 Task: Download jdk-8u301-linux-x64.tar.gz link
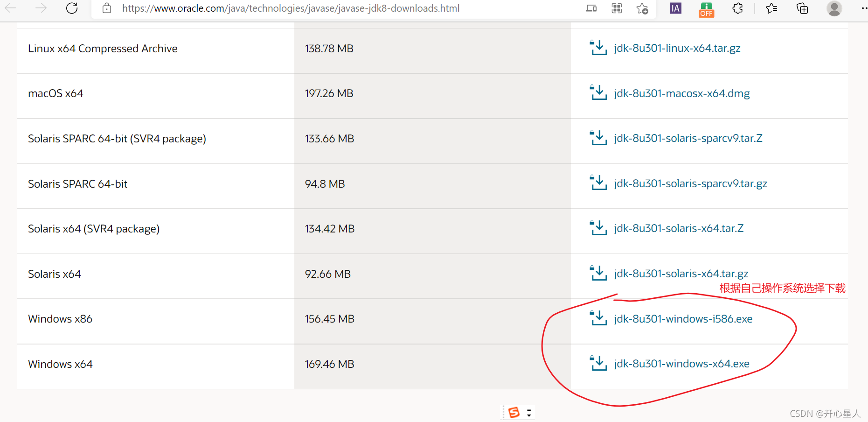(x=677, y=48)
